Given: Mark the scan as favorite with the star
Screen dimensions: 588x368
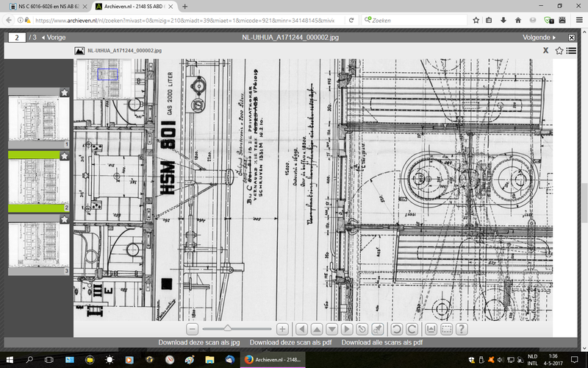Looking at the screenshot, I should (x=559, y=50).
